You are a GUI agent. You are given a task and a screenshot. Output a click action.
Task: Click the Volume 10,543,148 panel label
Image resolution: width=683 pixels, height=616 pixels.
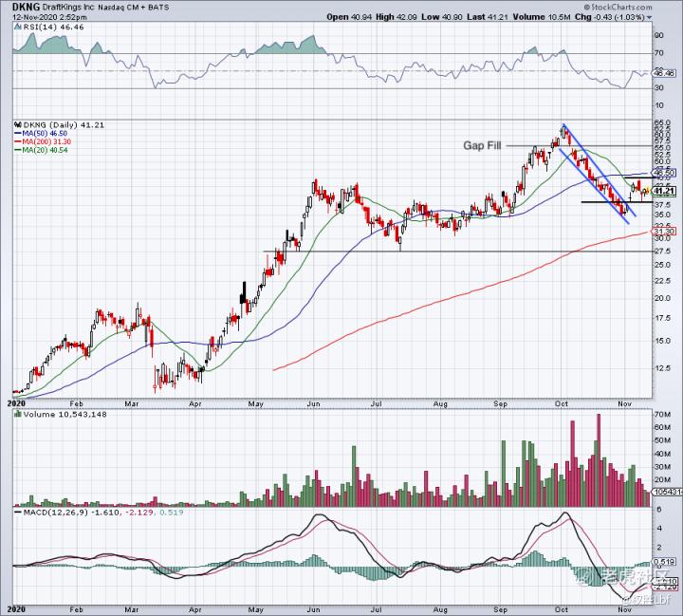click(x=65, y=414)
